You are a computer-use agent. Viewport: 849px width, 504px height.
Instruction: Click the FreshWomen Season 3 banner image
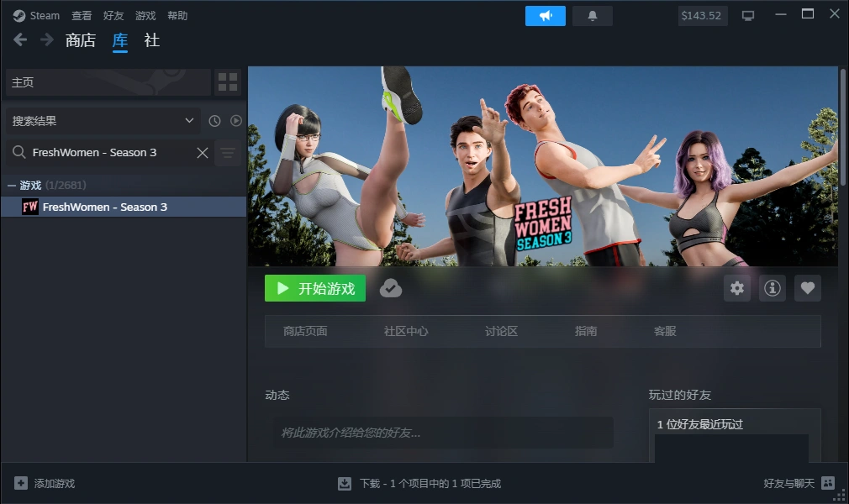(542, 166)
